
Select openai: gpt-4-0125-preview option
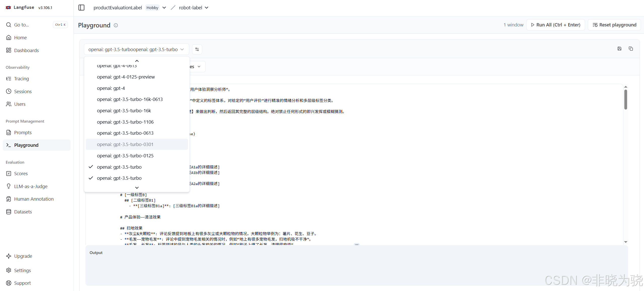(137, 77)
